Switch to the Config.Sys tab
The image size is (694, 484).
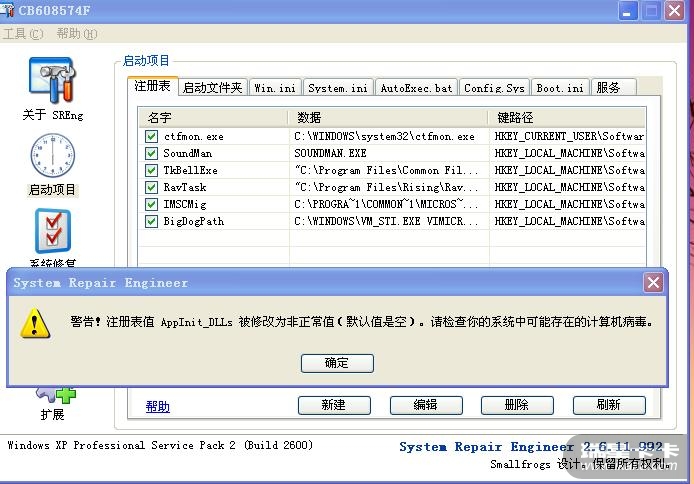(494, 88)
